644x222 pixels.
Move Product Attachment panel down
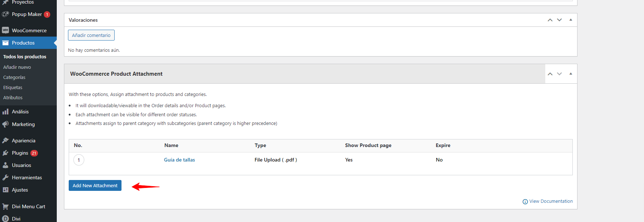pos(559,74)
